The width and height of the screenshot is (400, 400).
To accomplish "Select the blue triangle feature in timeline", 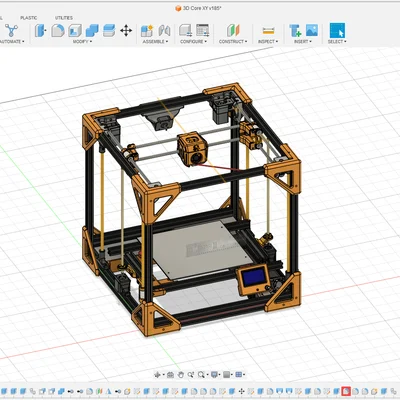I will [x=109, y=391].
